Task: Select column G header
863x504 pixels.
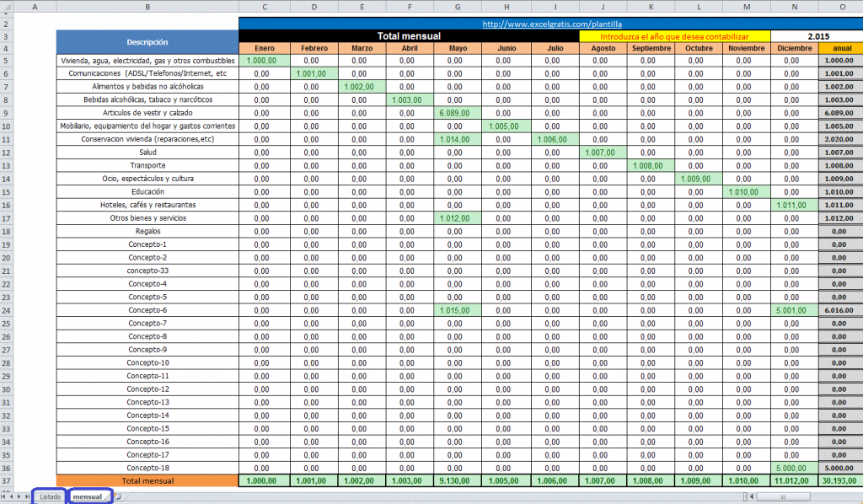Action: 458,7
